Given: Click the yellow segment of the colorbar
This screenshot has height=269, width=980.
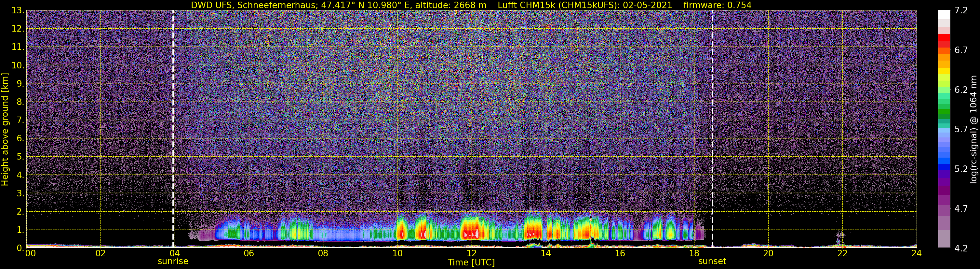Looking at the screenshot, I should click(x=944, y=71).
